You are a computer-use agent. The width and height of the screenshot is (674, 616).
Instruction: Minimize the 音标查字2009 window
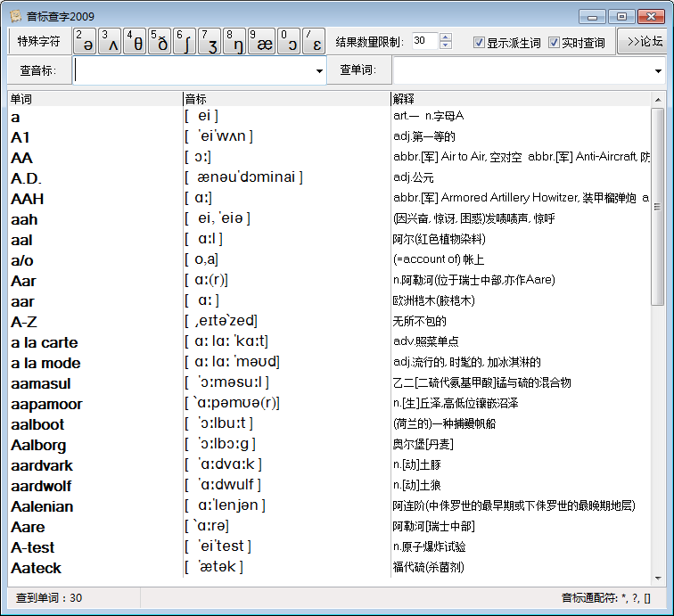coord(592,17)
